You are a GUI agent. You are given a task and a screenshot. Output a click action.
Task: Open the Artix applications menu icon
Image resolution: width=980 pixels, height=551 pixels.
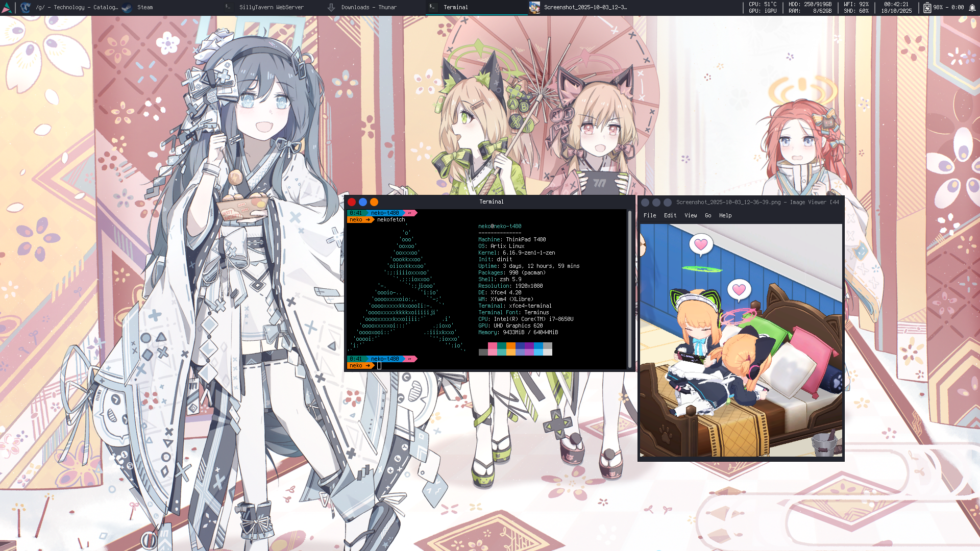coord(7,7)
